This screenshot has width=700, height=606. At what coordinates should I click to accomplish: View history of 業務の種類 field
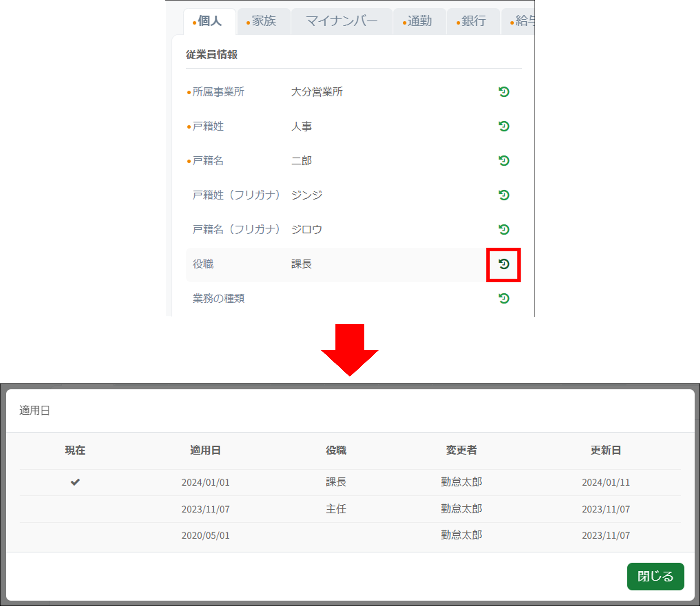tap(503, 298)
